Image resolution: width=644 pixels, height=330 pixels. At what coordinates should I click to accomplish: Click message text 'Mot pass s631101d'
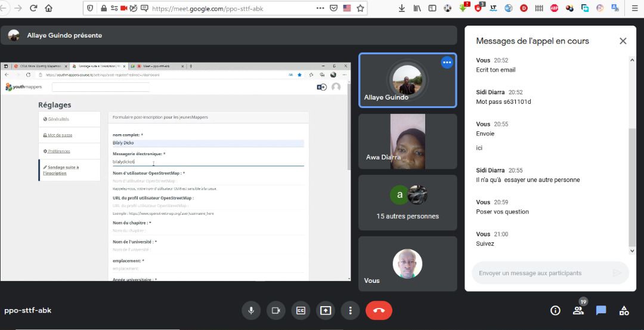pos(503,101)
